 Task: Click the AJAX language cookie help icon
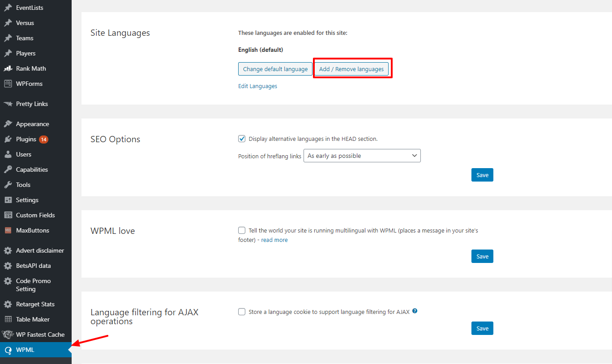(x=415, y=311)
